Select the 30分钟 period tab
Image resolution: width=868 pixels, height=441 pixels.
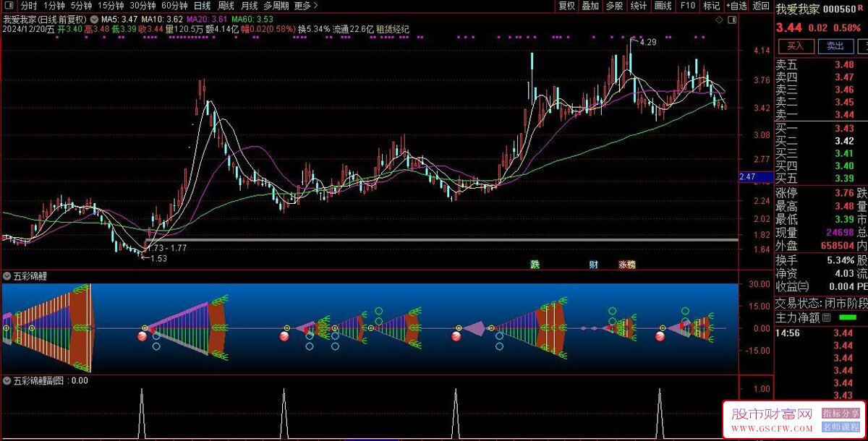[x=142, y=6]
